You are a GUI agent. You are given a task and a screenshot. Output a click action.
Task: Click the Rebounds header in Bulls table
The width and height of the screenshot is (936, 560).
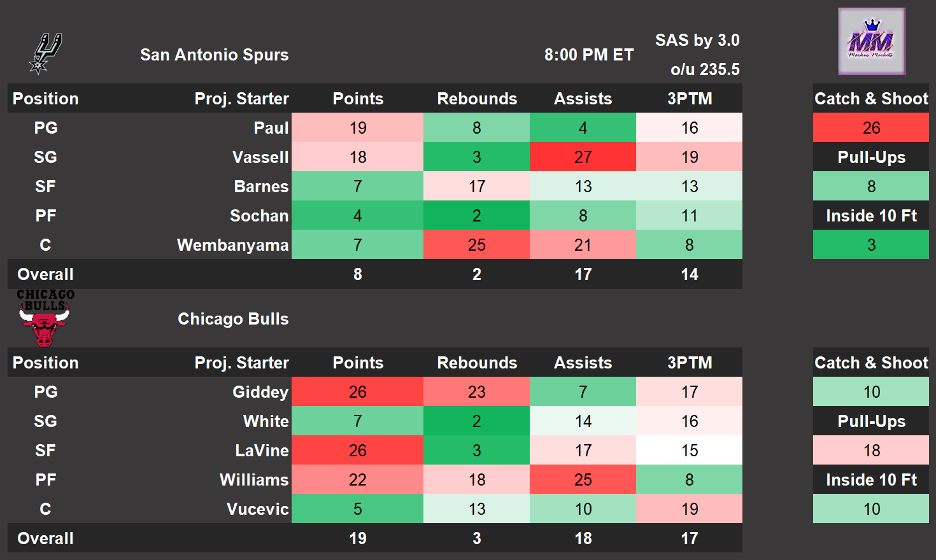[477, 363]
